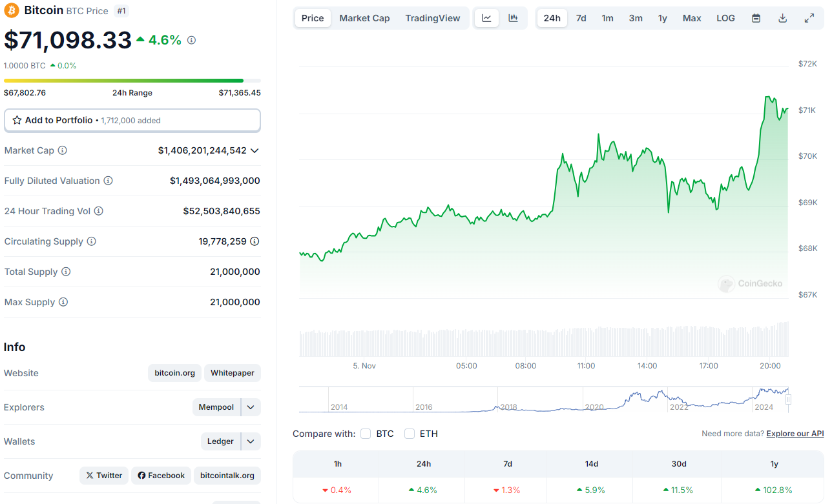Expand the Market Cap details chevron
Screen dimensions: 832x504
255,150
